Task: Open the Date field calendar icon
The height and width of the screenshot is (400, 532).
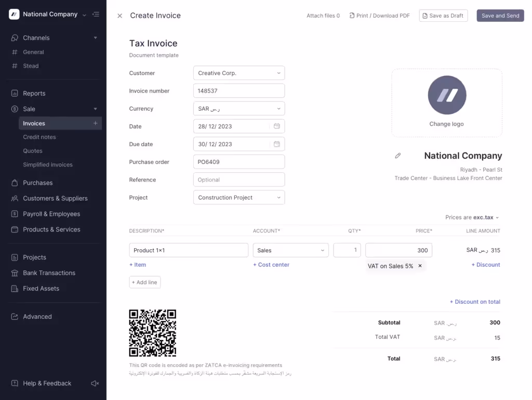Action: 277,126
